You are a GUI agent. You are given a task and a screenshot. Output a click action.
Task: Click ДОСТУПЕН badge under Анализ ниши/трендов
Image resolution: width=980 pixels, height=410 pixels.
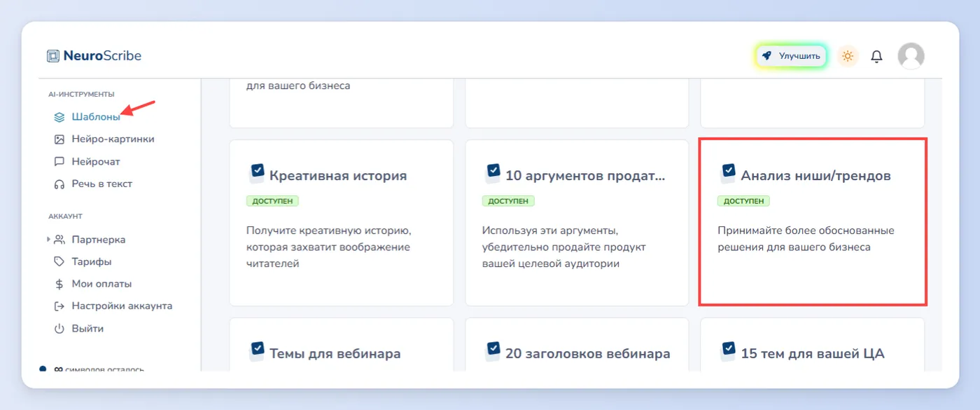[743, 201]
